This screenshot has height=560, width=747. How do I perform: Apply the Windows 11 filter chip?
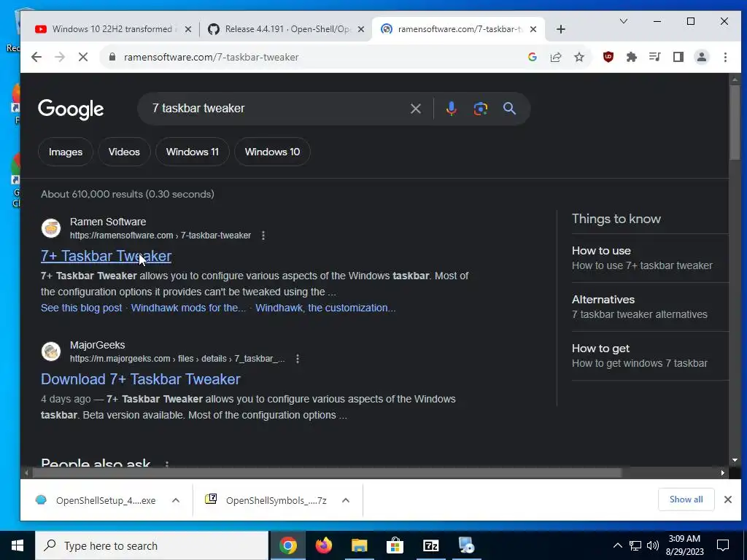192,152
